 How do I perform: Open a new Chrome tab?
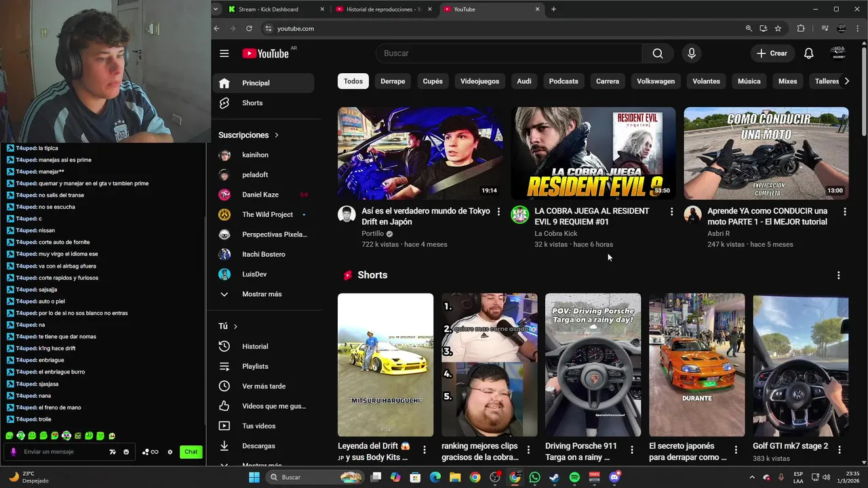(554, 9)
